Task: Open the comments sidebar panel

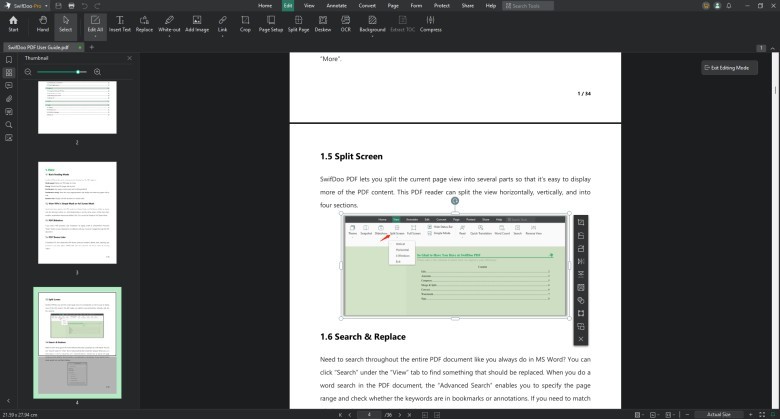Action: point(8,86)
